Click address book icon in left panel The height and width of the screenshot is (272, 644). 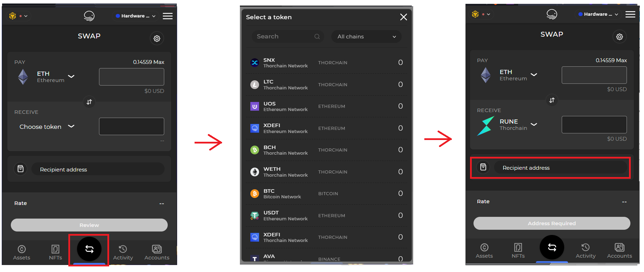[21, 169]
